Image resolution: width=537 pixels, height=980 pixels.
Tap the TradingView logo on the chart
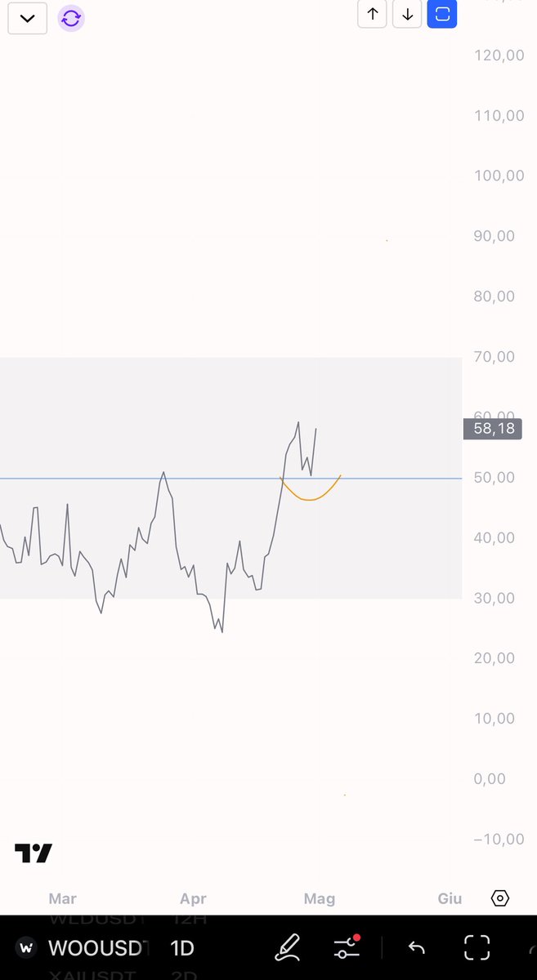pos(34,853)
